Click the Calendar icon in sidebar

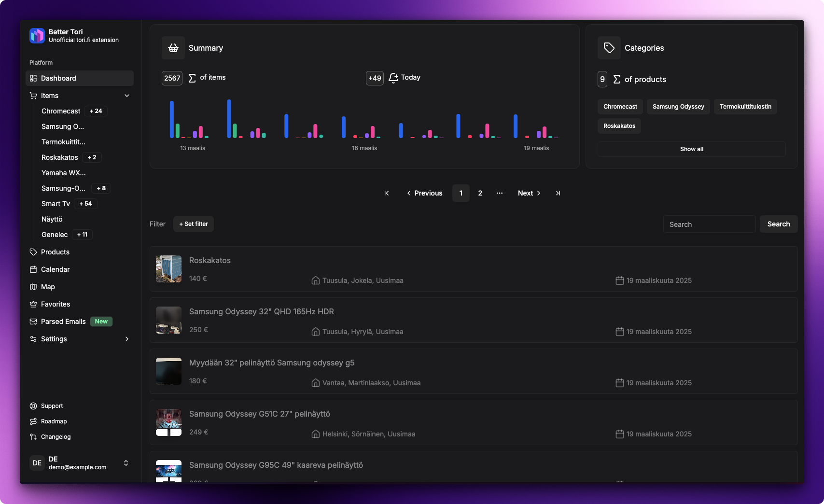click(33, 269)
